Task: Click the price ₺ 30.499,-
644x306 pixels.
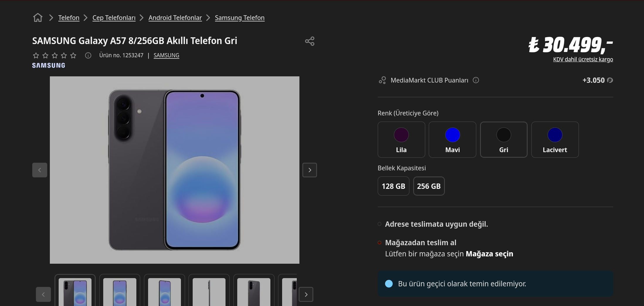Action: [571, 45]
